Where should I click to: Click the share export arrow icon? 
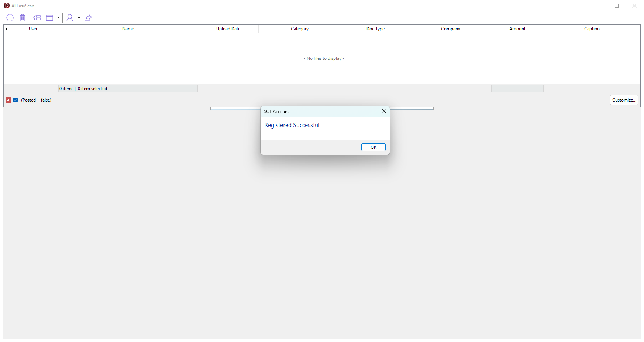click(88, 18)
